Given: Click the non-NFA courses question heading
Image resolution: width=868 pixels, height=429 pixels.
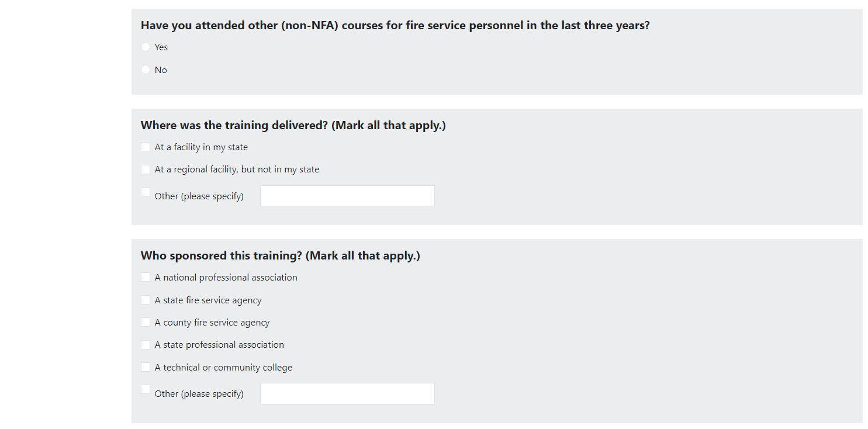Looking at the screenshot, I should coord(395,25).
